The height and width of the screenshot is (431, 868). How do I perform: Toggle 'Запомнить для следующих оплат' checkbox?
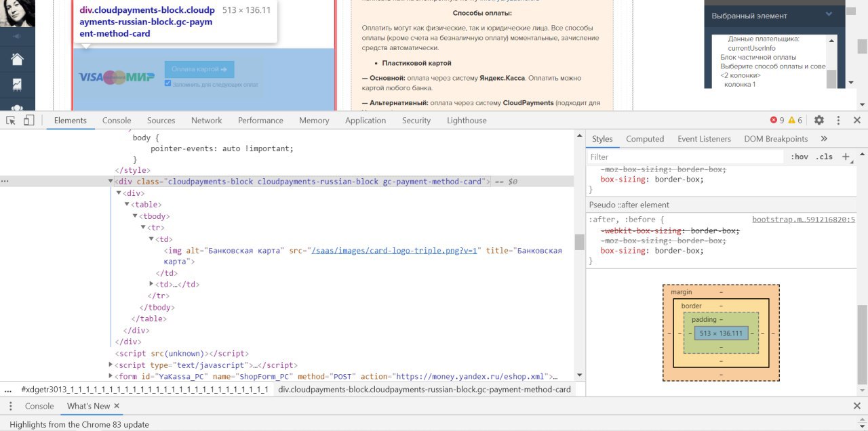point(167,83)
